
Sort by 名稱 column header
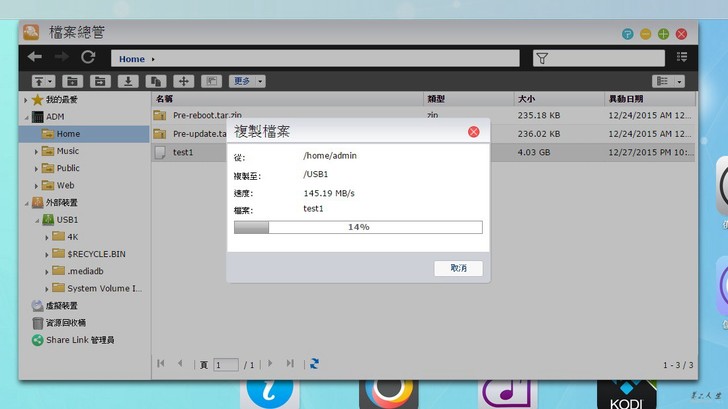click(164, 99)
